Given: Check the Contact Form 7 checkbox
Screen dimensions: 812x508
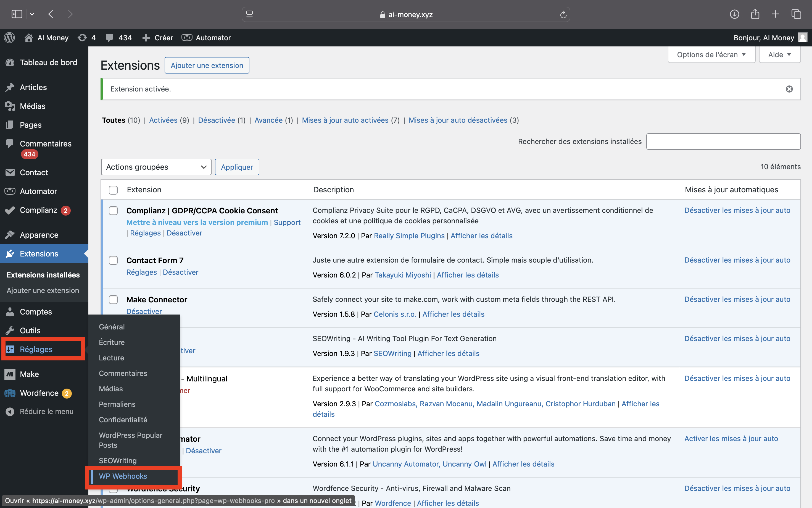Looking at the screenshot, I should pyautogui.click(x=113, y=260).
